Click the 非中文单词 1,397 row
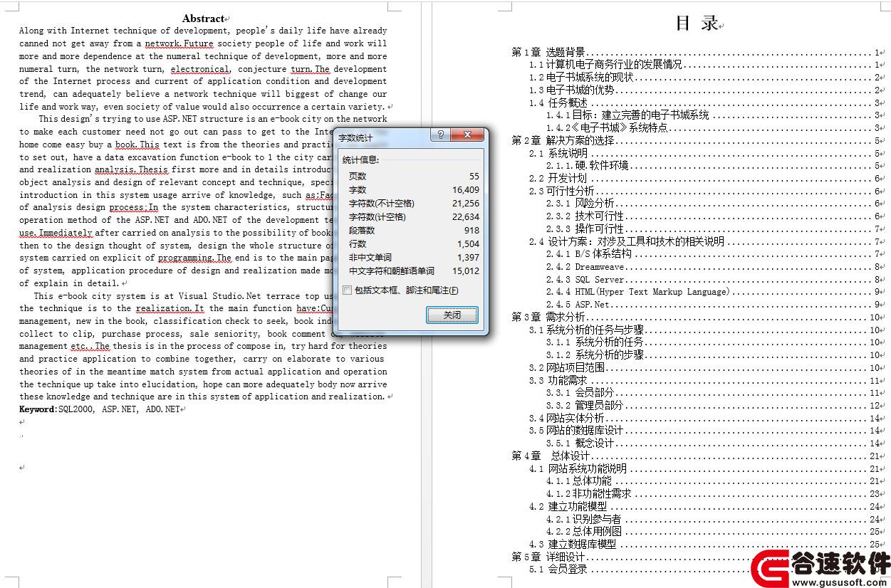This screenshot has width=891, height=588. 414,258
